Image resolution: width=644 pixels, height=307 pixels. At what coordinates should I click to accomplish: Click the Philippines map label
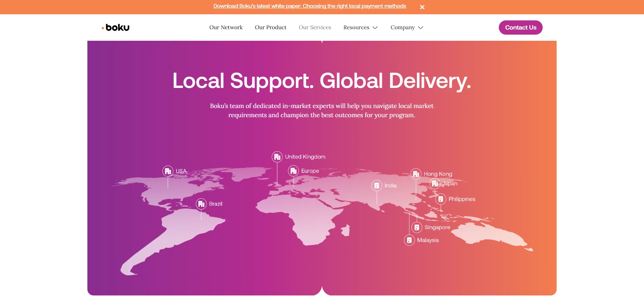[462, 199]
